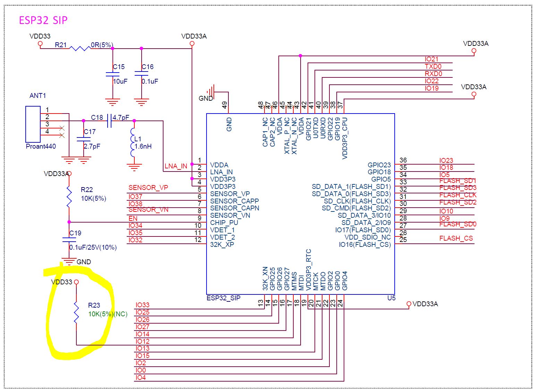Click the IO27 net label
Image resolution: width=537 pixels, height=392 pixels.
pyautogui.click(x=143, y=327)
